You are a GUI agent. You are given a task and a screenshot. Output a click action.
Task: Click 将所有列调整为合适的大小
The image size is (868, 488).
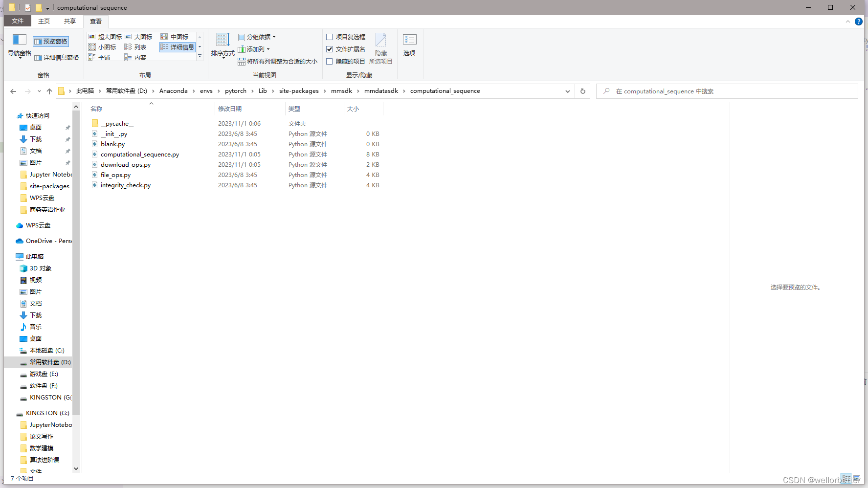click(278, 62)
